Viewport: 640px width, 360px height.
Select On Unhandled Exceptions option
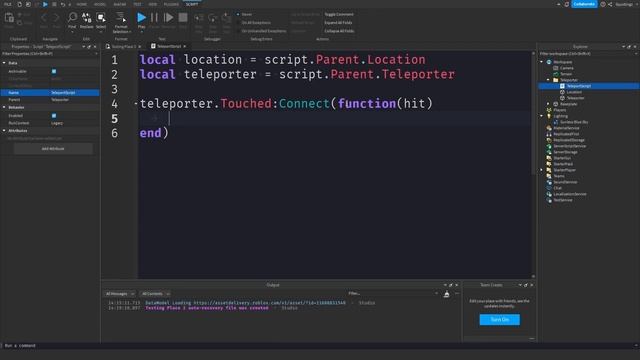(260, 31)
